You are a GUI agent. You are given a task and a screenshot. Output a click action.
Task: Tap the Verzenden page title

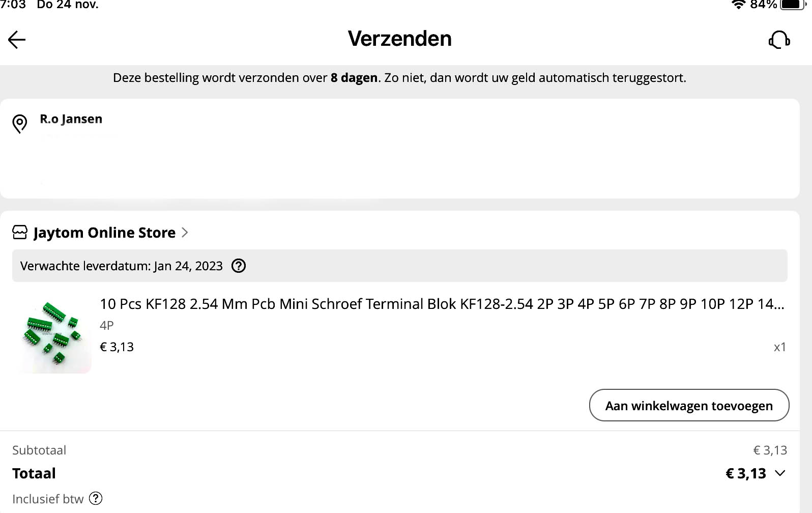[400, 39]
